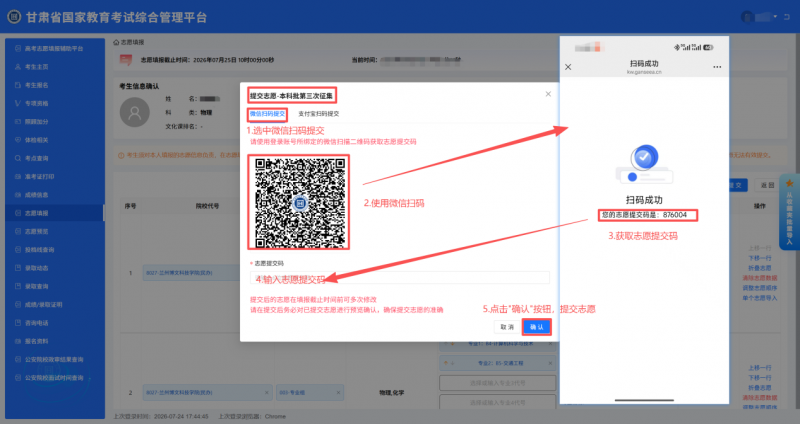Click the 考点查询 magnifier icon
The width and height of the screenshot is (800, 424).
point(18,158)
